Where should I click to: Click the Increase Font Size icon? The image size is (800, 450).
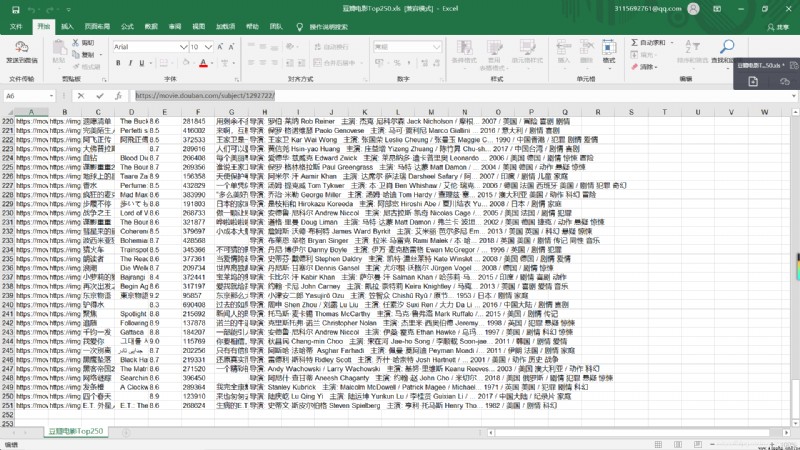point(220,47)
